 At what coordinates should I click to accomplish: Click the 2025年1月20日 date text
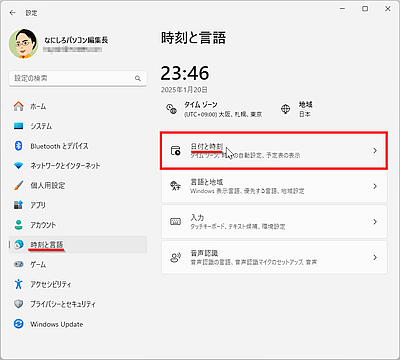click(x=184, y=90)
